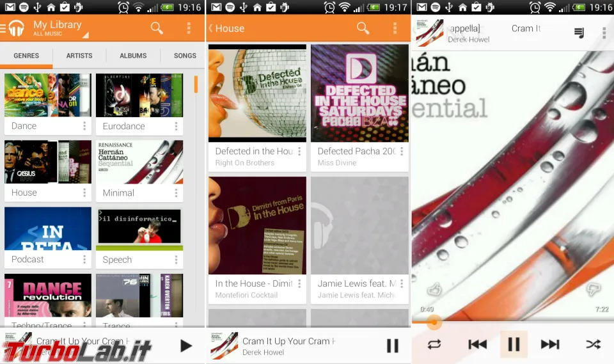Skip to the next track

[550, 344]
